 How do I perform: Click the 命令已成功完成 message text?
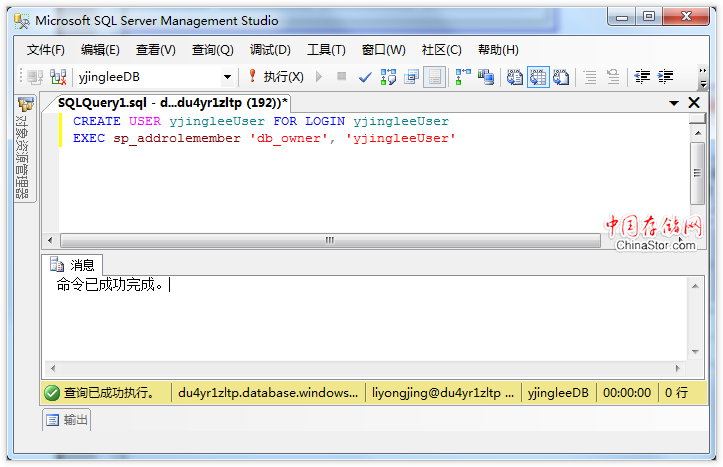[x=110, y=284]
